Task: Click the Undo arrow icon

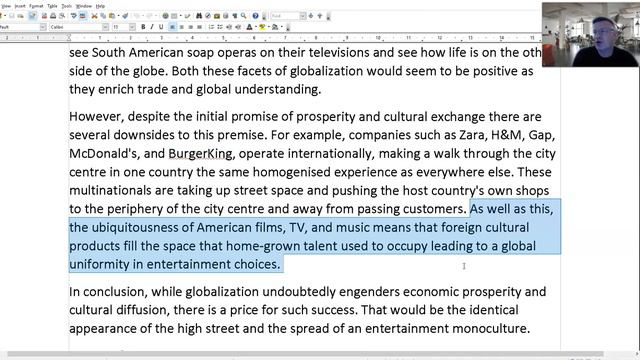Action: click(137, 16)
